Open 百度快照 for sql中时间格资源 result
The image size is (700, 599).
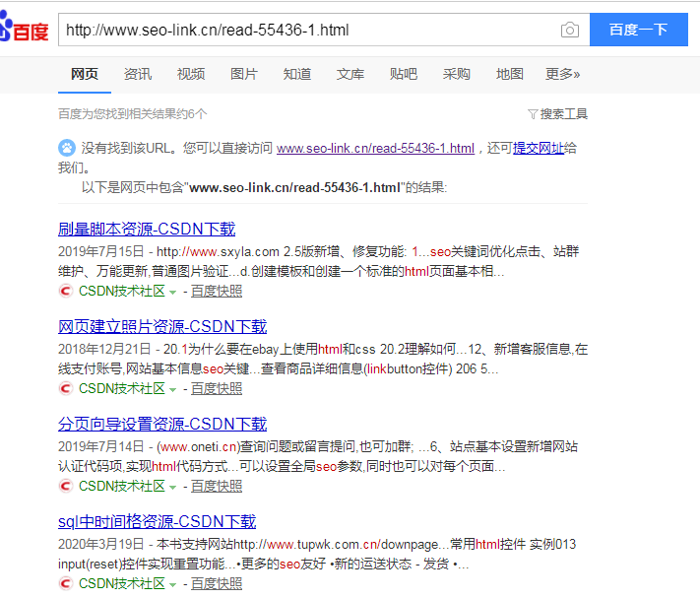tap(217, 583)
